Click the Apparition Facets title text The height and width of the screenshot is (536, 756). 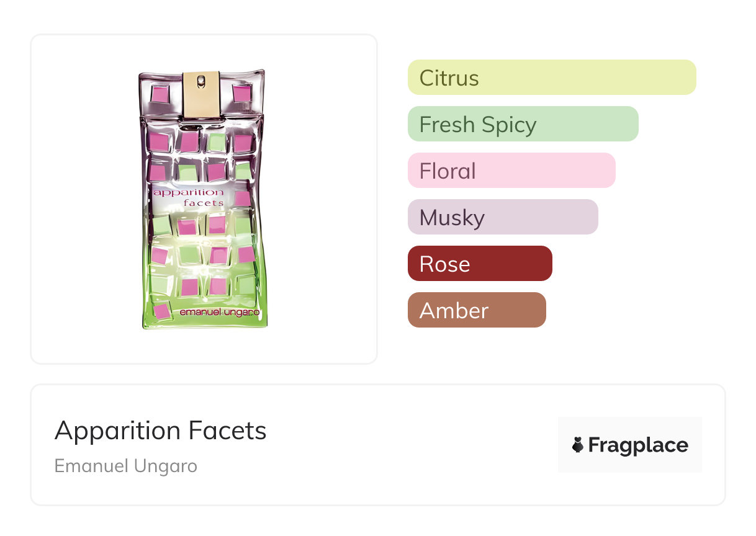pos(160,431)
